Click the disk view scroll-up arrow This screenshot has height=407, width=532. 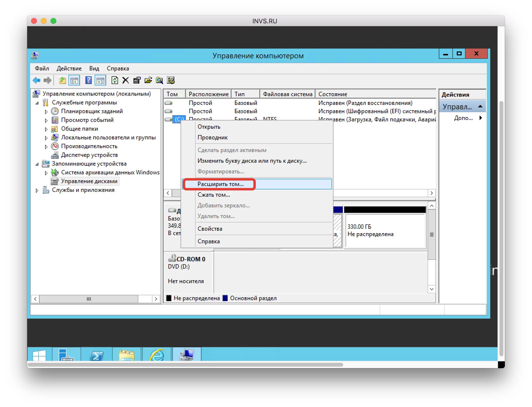coord(432,206)
